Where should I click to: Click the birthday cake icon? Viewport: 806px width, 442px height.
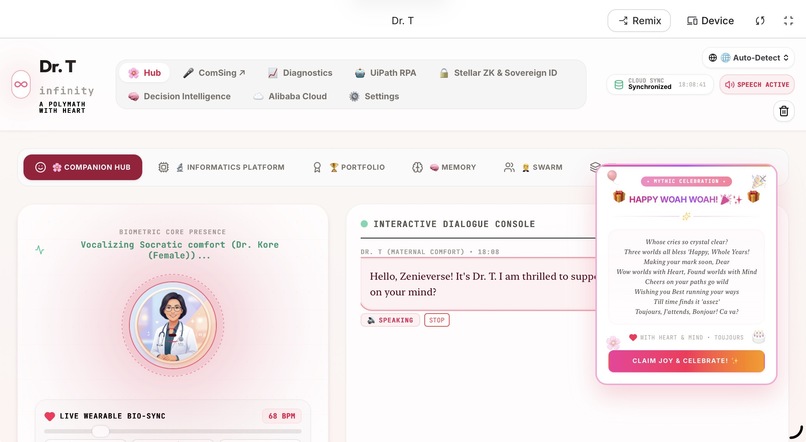tap(759, 337)
